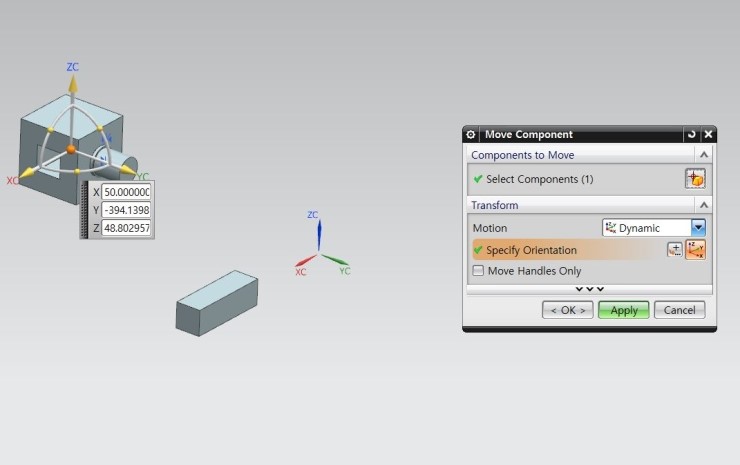The height and width of the screenshot is (465, 740).
Task: Click the X coordinate input field
Action: 125,192
